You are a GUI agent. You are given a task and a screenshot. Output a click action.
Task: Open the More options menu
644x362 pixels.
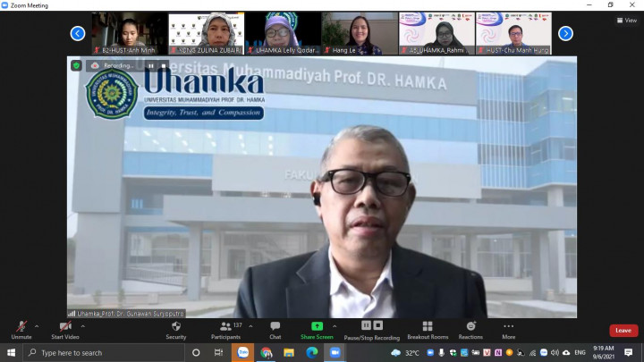click(x=508, y=331)
